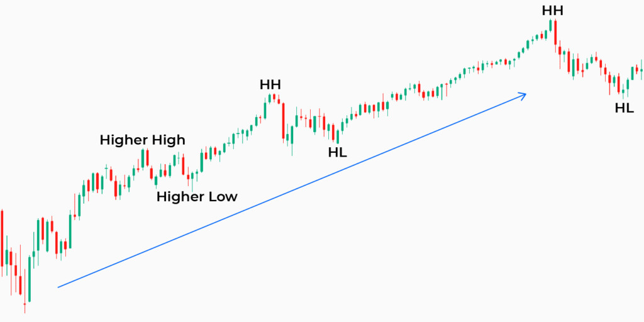Click the "HL" label below the middle dip

pyautogui.click(x=337, y=152)
